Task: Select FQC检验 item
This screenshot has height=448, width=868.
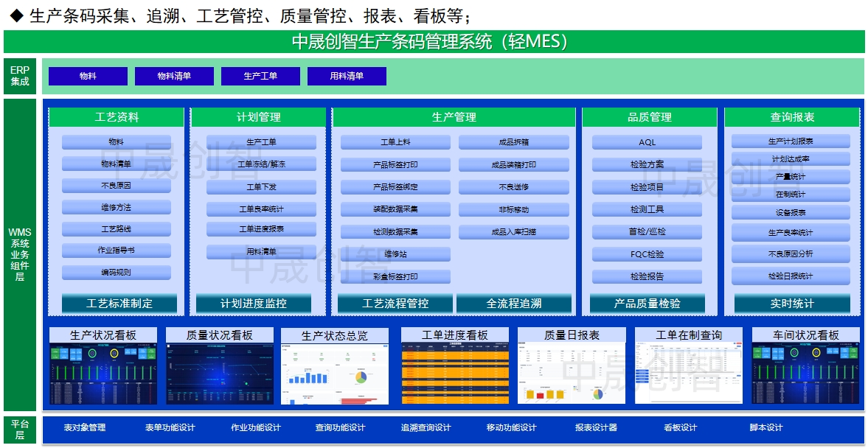Action: point(647,254)
